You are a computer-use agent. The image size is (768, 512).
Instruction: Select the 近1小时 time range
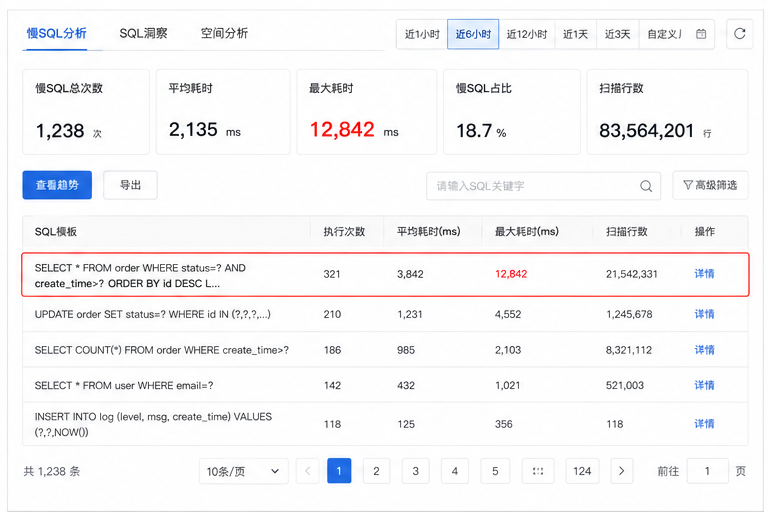[x=422, y=34]
